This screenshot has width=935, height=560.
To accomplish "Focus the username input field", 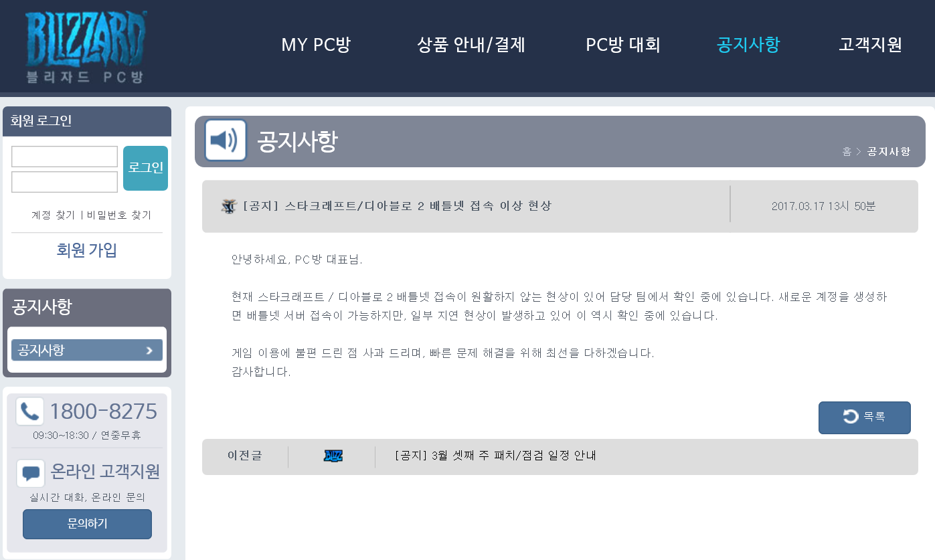I will (x=64, y=157).
